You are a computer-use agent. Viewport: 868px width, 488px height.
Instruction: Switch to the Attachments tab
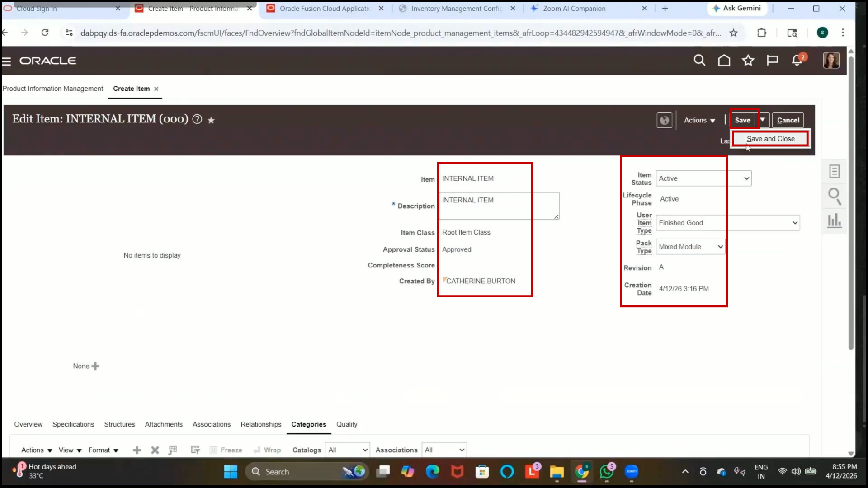(164, 424)
